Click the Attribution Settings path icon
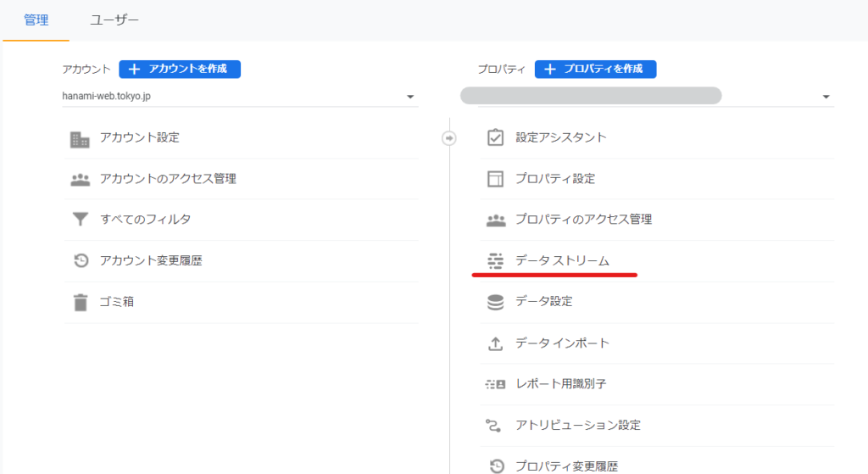The height and width of the screenshot is (474, 868). coord(495,425)
